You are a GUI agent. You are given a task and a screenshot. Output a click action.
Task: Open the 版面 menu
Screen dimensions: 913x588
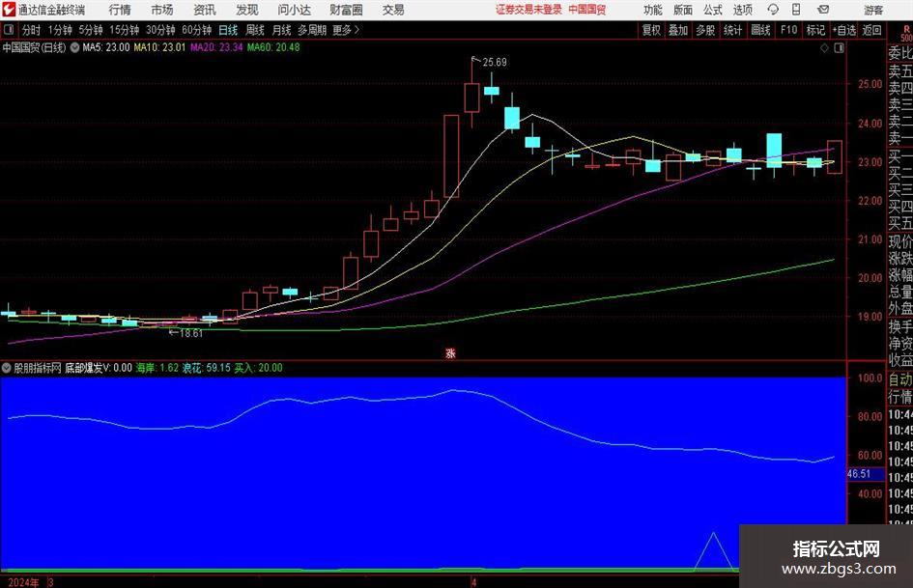click(x=682, y=10)
